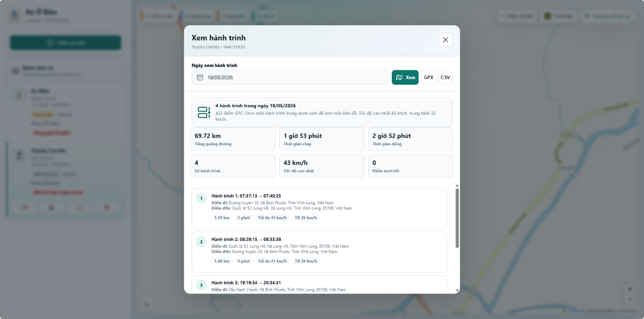Click the 1.59 km tag in journey 1
Image resolution: width=644 pixels, height=319 pixels.
(222, 218)
